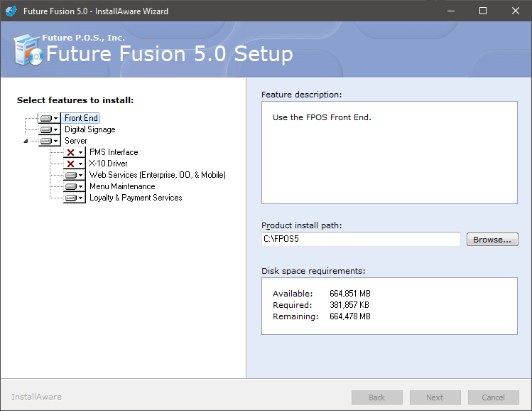Select the Digital Signage feature label
Image resolution: width=532 pixels, height=411 pixels.
(90, 129)
